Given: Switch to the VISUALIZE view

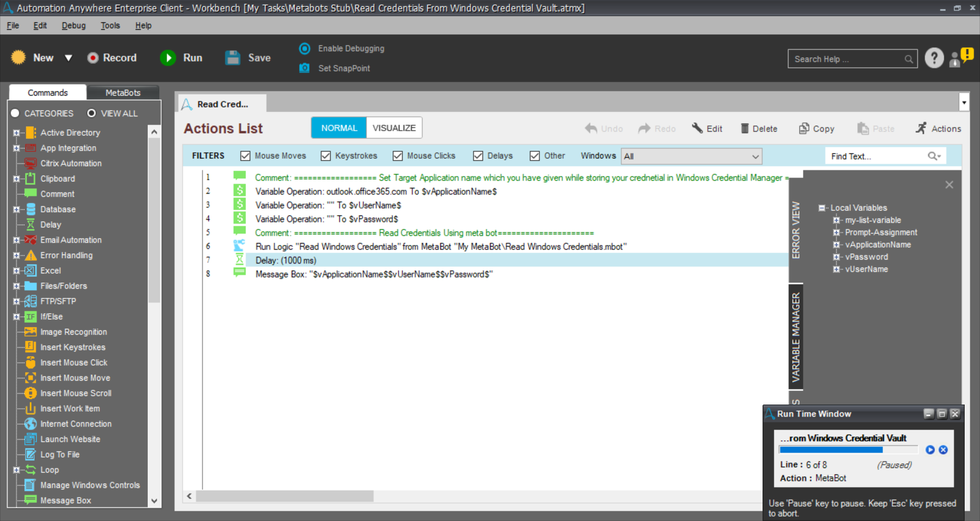Looking at the screenshot, I should click(394, 128).
